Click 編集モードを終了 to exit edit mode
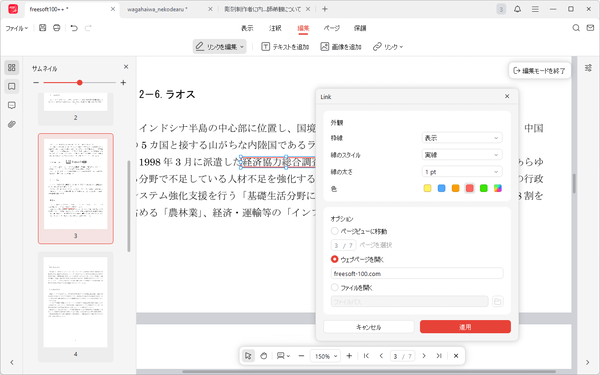This screenshot has height=375, width=600. (540, 70)
